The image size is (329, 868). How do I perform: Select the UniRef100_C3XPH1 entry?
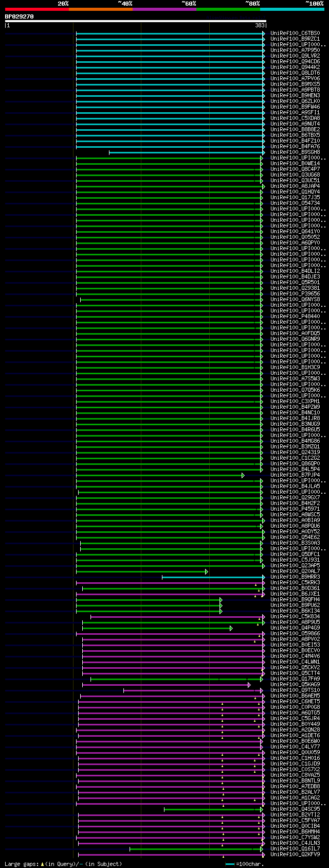(295, 402)
